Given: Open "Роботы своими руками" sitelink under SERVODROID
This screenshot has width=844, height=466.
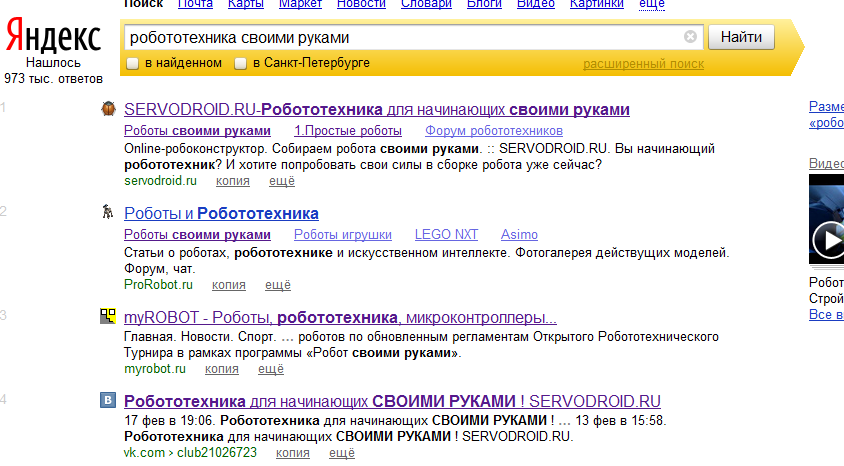Looking at the screenshot, I should pos(197,131).
